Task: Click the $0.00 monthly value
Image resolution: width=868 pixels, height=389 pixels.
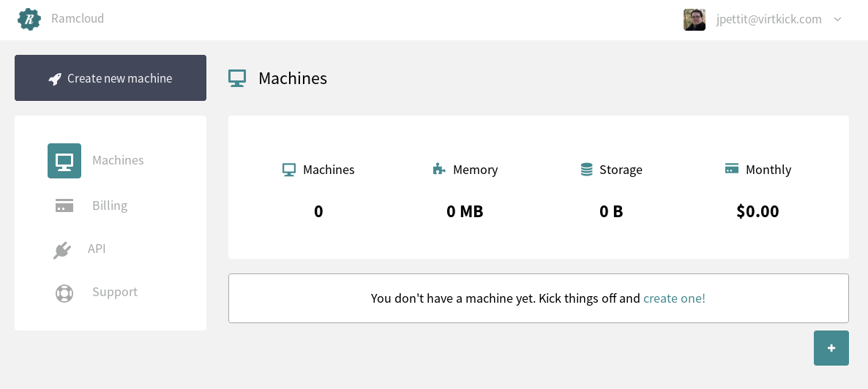Action: pos(757,211)
